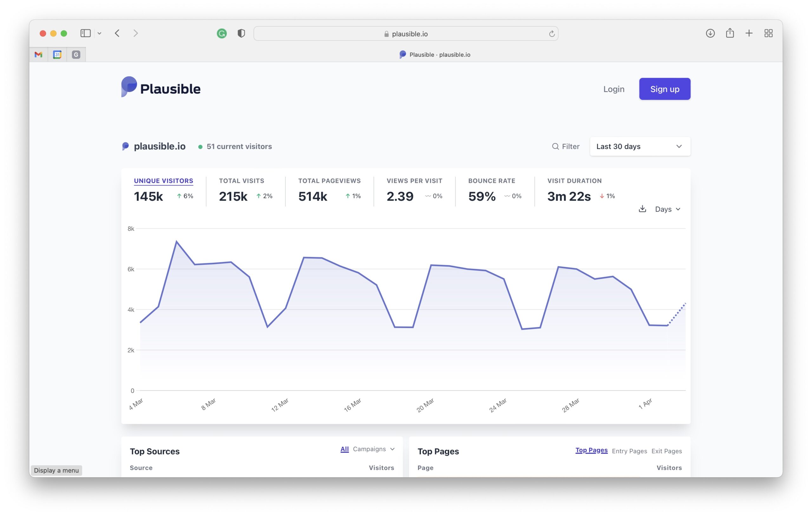The width and height of the screenshot is (812, 516).
Task: Toggle the Safari sidebar icon
Action: tap(85, 33)
